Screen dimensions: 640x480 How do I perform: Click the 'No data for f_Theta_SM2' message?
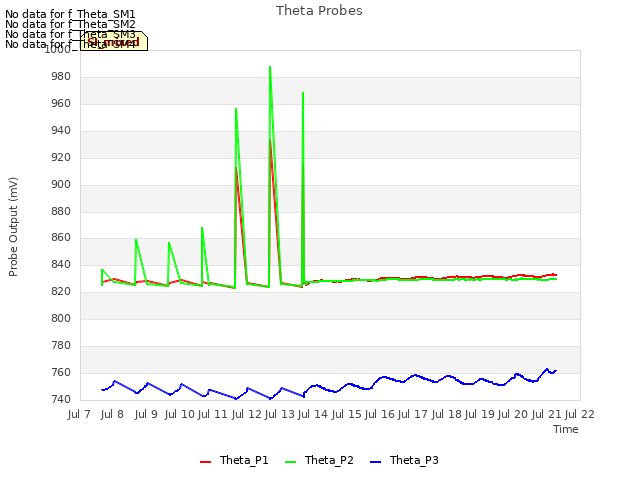point(70,24)
